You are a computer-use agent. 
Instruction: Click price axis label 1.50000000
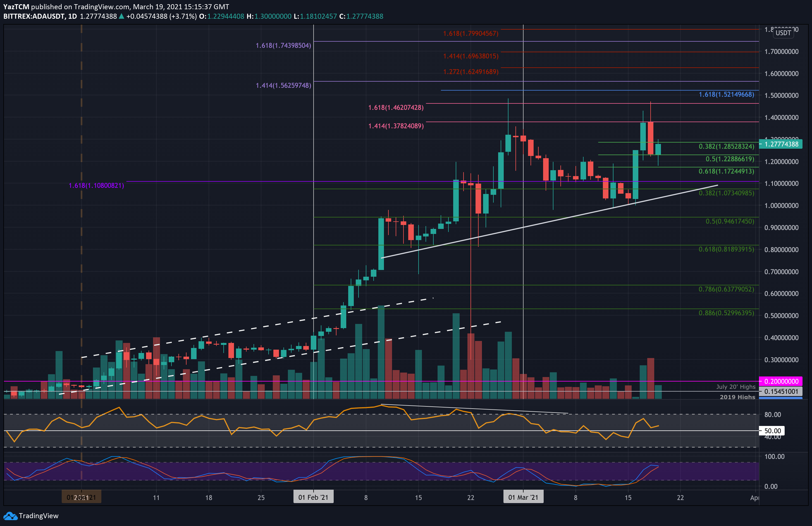[x=781, y=95]
